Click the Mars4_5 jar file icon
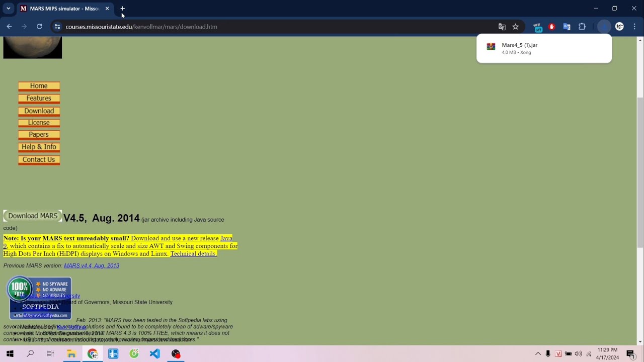 click(491, 46)
